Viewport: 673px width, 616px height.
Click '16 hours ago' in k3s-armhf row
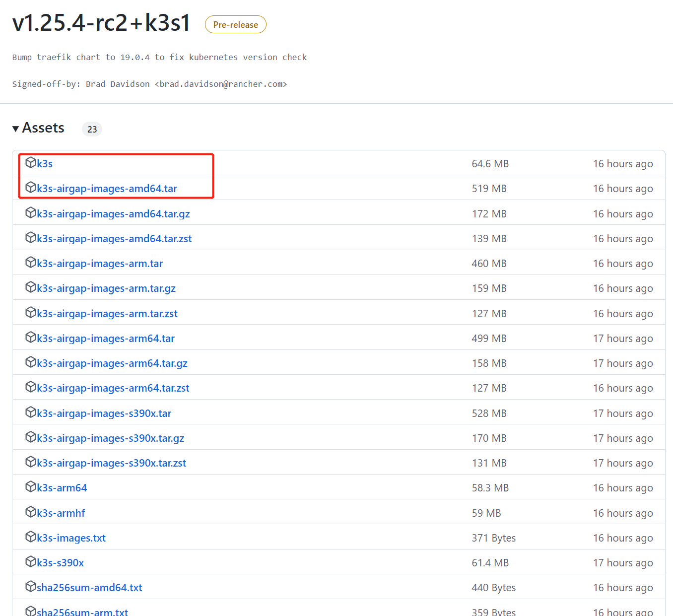pyautogui.click(x=623, y=513)
